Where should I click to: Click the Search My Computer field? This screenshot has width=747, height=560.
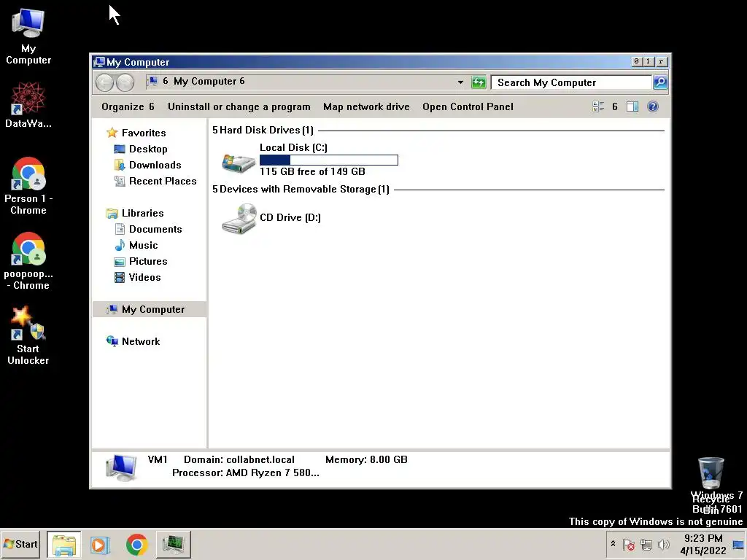click(x=571, y=82)
